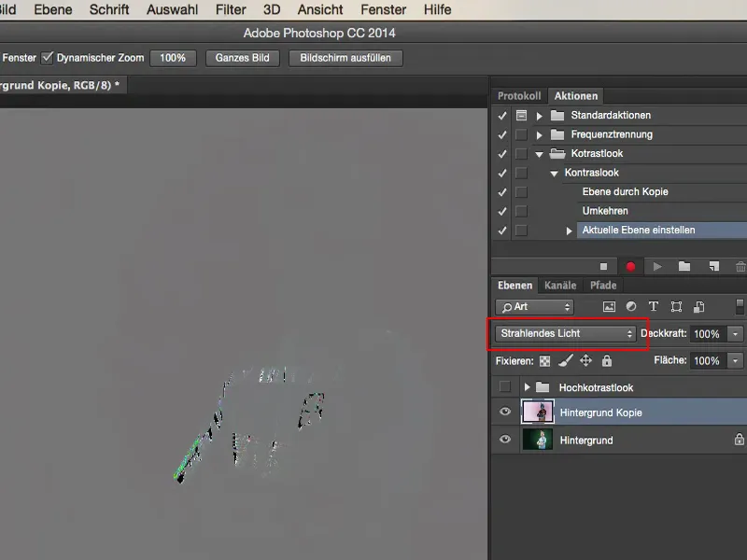Toggle checkmark for Umkehren step
This screenshot has width=747, height=560.
(x=501, y=211)
